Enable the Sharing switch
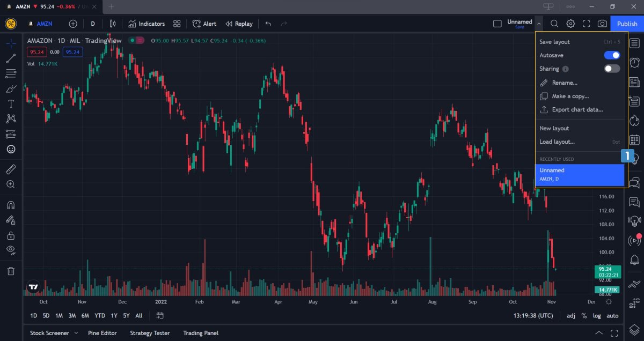This screenshot has width=644, height=341. click(x=612, y=69)
